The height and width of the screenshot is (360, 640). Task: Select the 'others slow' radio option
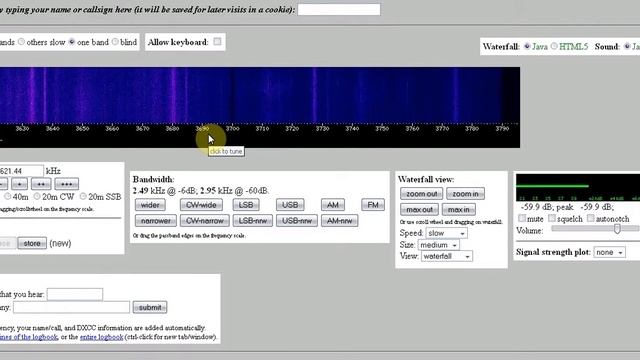coord(22,42)
